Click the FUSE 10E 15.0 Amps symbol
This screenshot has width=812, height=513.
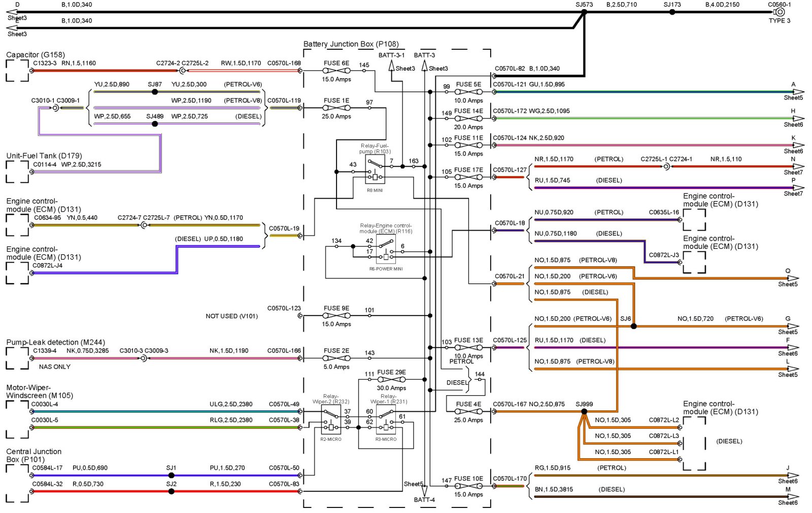coord(468,486)
